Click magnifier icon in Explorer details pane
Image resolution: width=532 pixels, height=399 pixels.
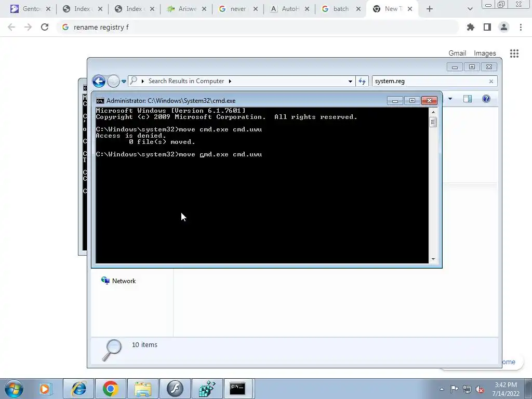[x=112, y=351]
